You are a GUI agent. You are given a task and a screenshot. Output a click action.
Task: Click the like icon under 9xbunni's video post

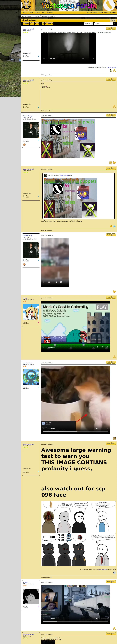(114, 628)
